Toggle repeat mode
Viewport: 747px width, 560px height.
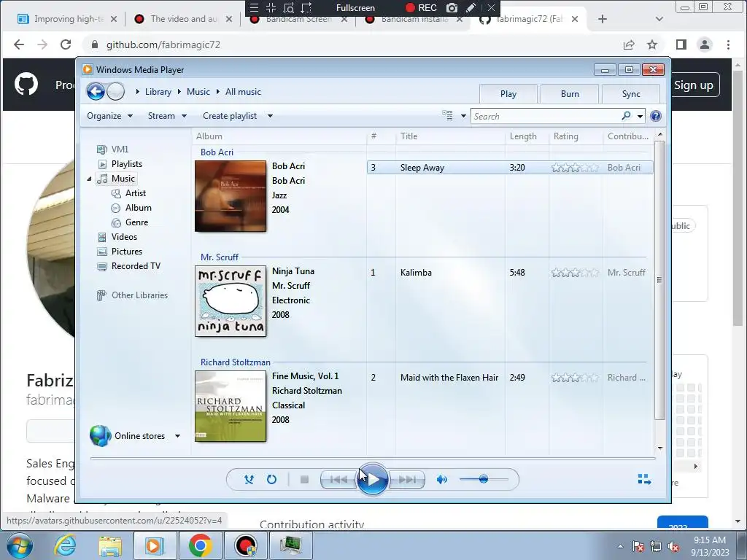(271, 480)
